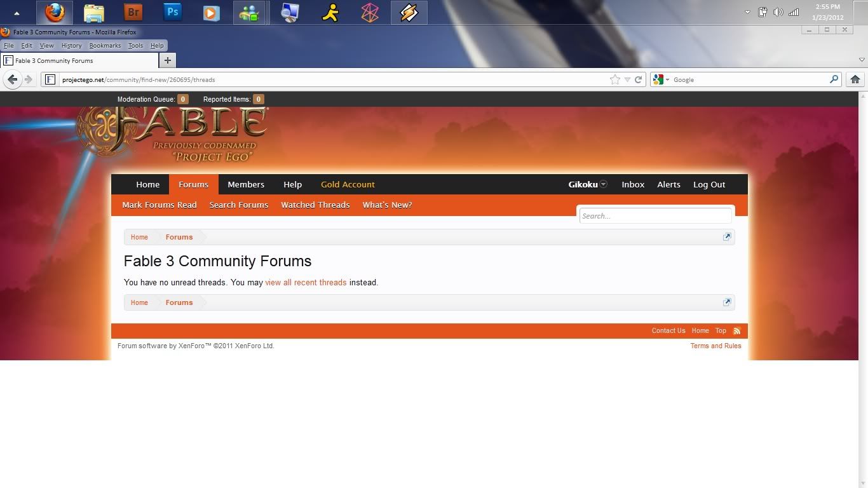Open Windows Explorer taskbar icon
This screenshot has width=868, height=488.
(94, 12)
